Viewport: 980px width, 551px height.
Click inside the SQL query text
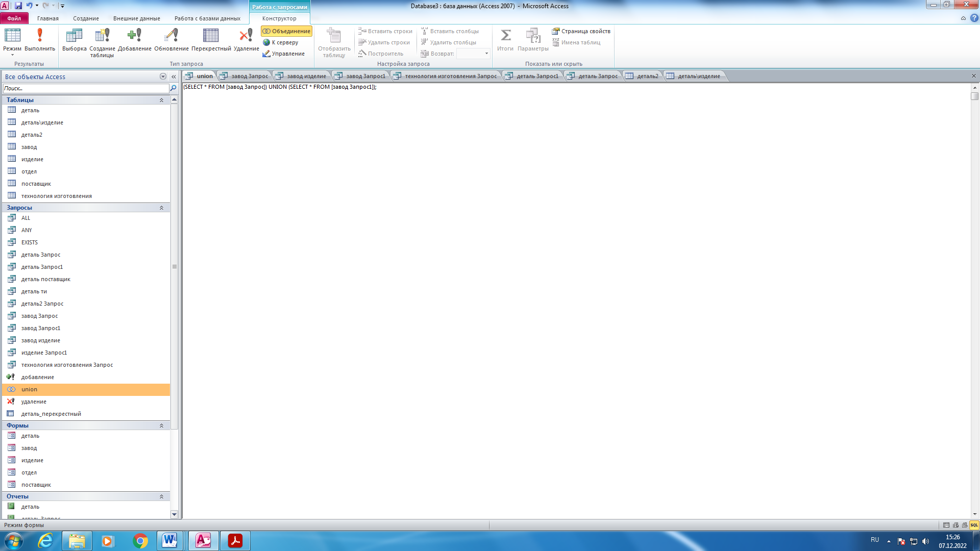pyautogui.click(x=280, y=87)
